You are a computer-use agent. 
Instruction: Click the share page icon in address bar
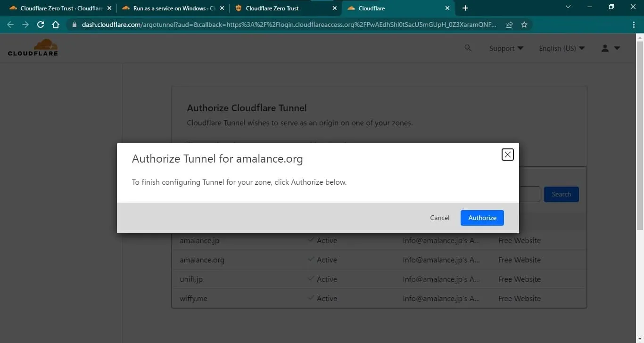(x=509, y=25)
